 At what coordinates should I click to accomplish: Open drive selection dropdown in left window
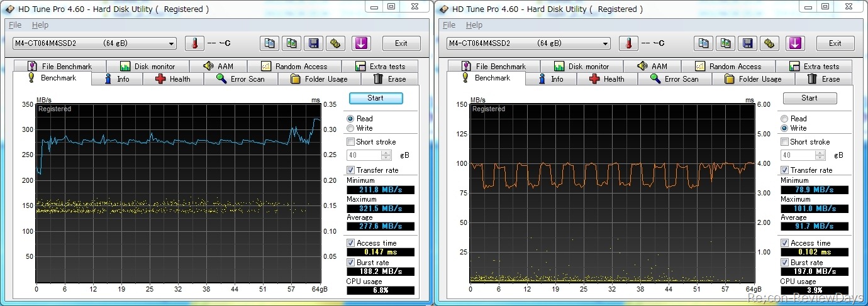click(x=94, y=43)
